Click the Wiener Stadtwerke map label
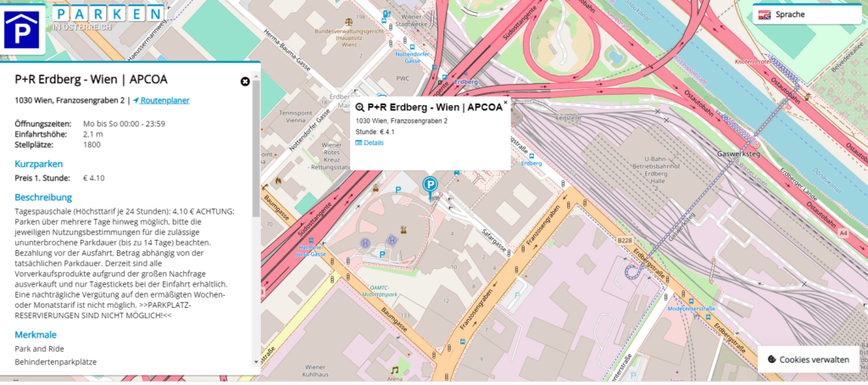This screenshot has width=868, height=385. tap(413, 20)
